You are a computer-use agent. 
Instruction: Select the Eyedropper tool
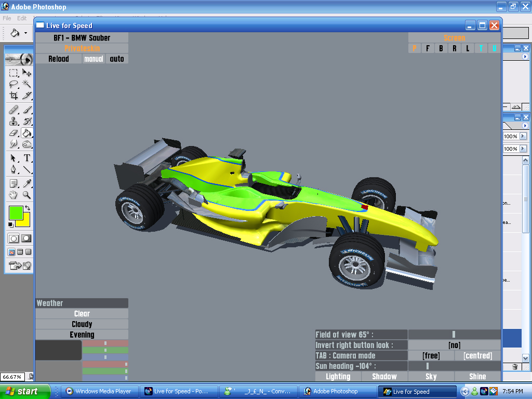tap(26, 183)
